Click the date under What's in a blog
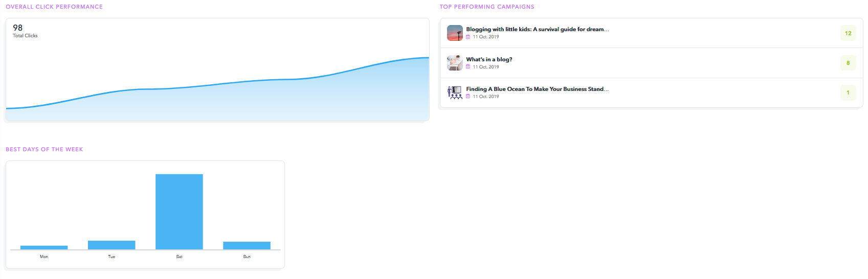Screen dimensions: 868x279 [486, 67]
